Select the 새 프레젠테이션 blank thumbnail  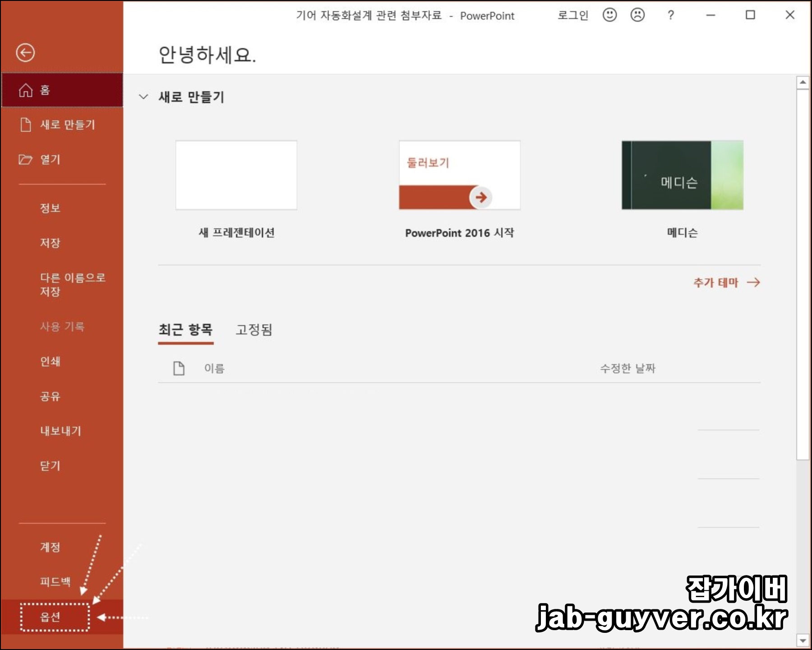236,175
